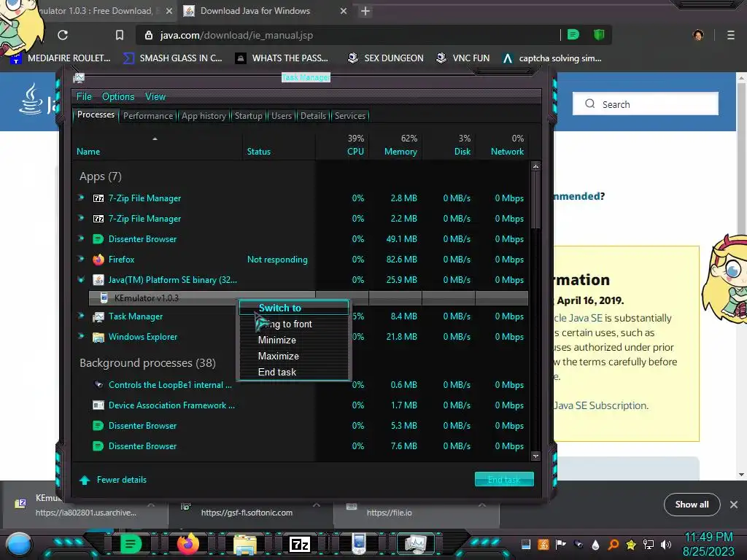This screenshot has width=747, height=560.
Task: Open the browser hamburger menu icon
Action: coord(730,35)
